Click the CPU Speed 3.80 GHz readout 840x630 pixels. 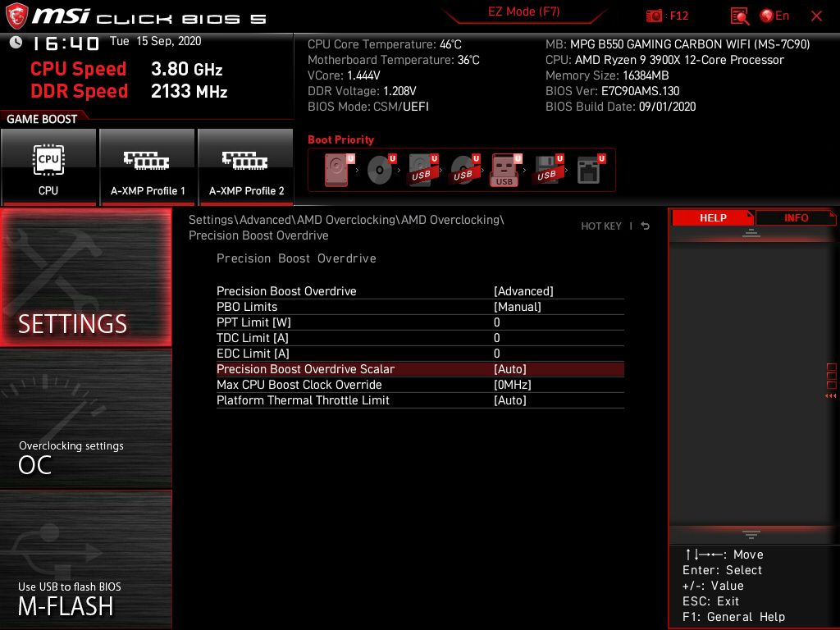(126, 69)
